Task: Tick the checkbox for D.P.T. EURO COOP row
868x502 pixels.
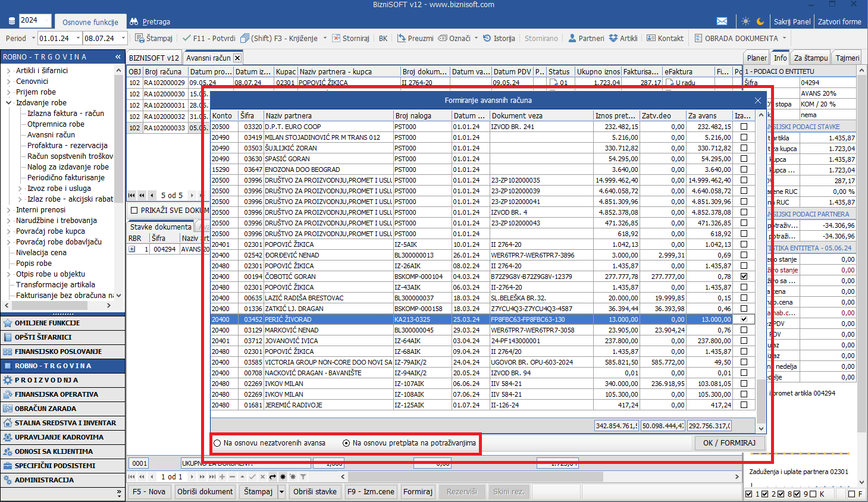Action: (744, 127)
